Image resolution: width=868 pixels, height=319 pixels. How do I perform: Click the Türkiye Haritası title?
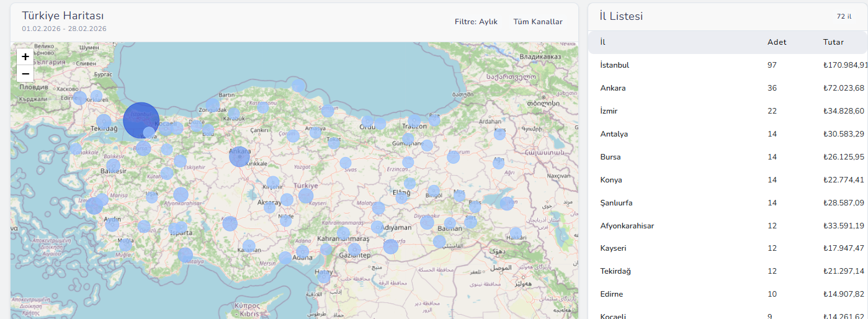pos(63,16)
